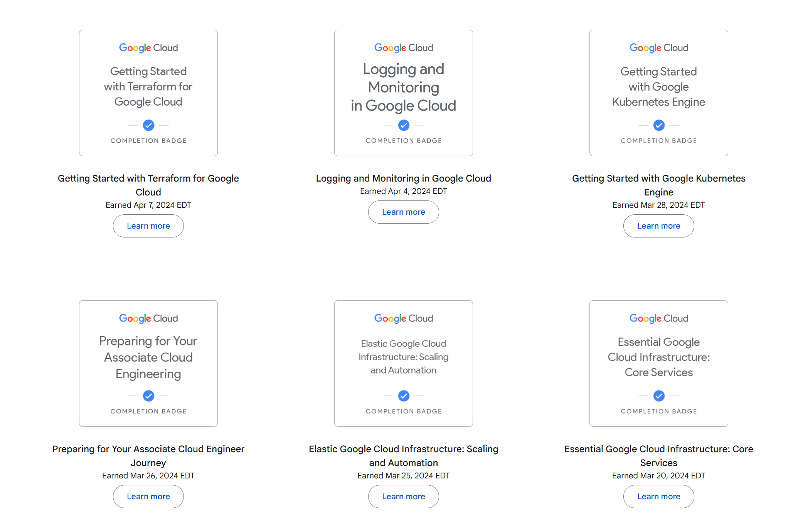Click the Google Cloud logo on the Terraform badge

pyautogui.click(x=148, y=48)
